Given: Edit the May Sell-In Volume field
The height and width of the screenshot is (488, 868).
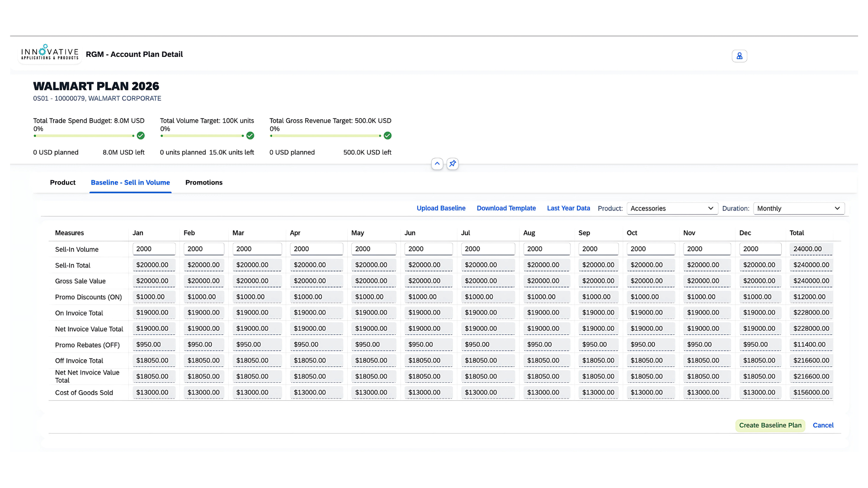Looking at the screenshot, I should tap(373, 249).
